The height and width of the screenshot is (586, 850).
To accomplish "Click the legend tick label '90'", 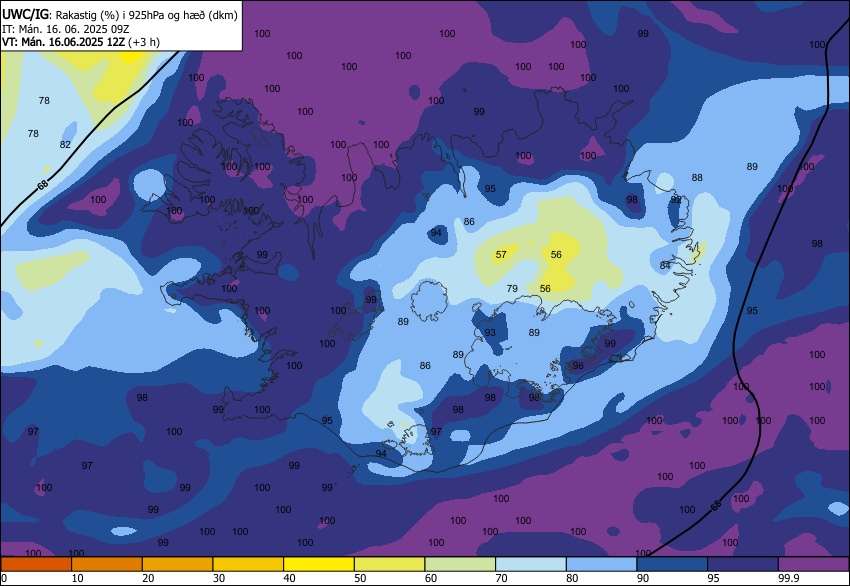I will click(x=643, y=578).
